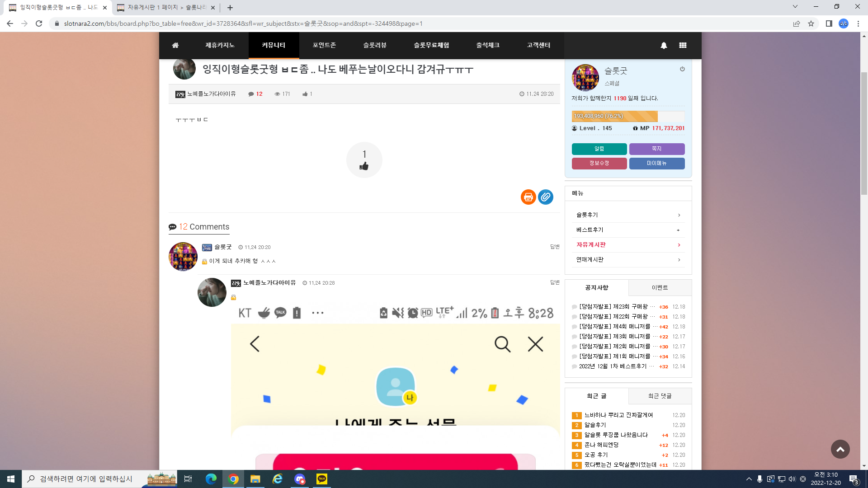The width and height of the screenshot is (868, 488).
Task: Click the blue attachment clip icon
Action: (546, 197)
